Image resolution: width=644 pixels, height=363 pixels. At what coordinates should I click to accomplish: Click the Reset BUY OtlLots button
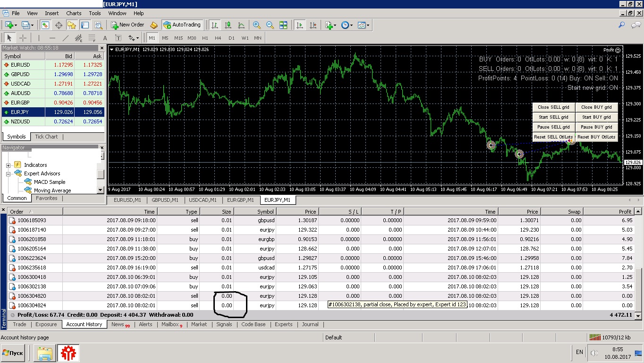click(596, 137)
